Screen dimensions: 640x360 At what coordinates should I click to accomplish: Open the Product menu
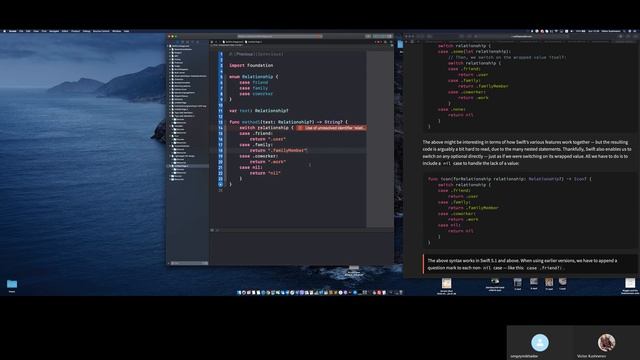76,31
